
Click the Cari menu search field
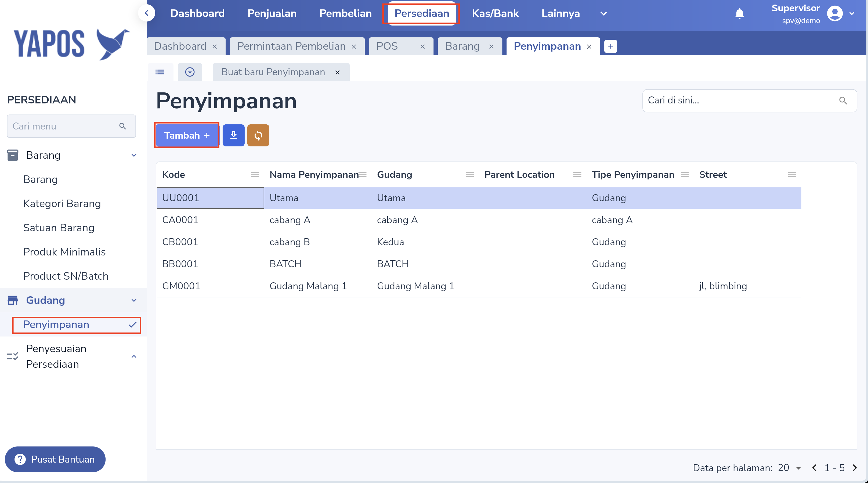coord(71,126)
